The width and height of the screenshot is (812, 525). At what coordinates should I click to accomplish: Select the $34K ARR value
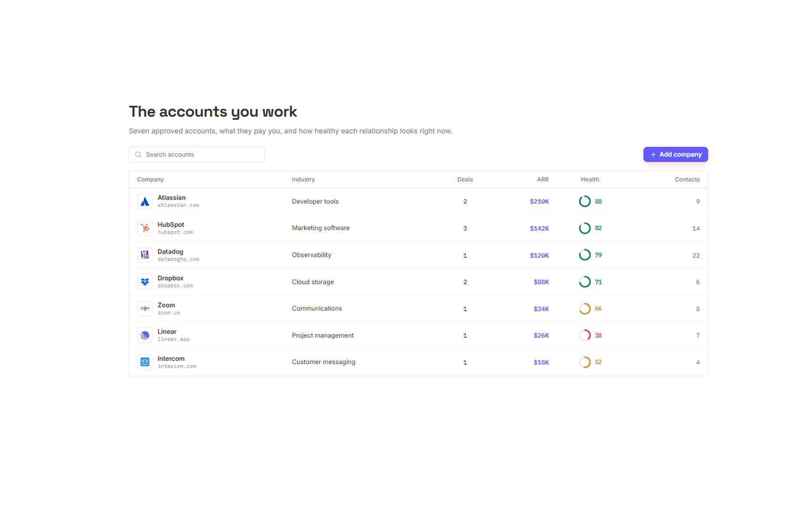coord(541,309)
